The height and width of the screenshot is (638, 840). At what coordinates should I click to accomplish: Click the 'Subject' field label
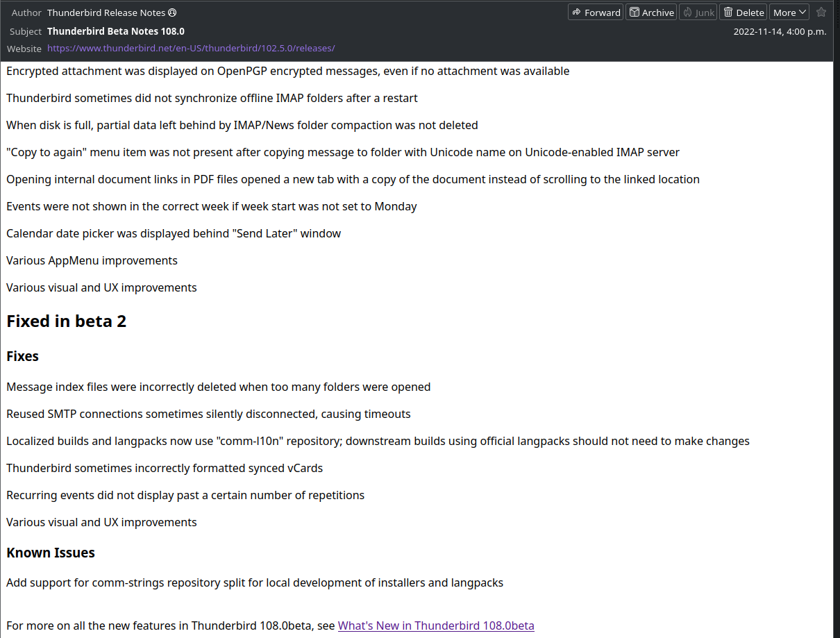(26, 31)
